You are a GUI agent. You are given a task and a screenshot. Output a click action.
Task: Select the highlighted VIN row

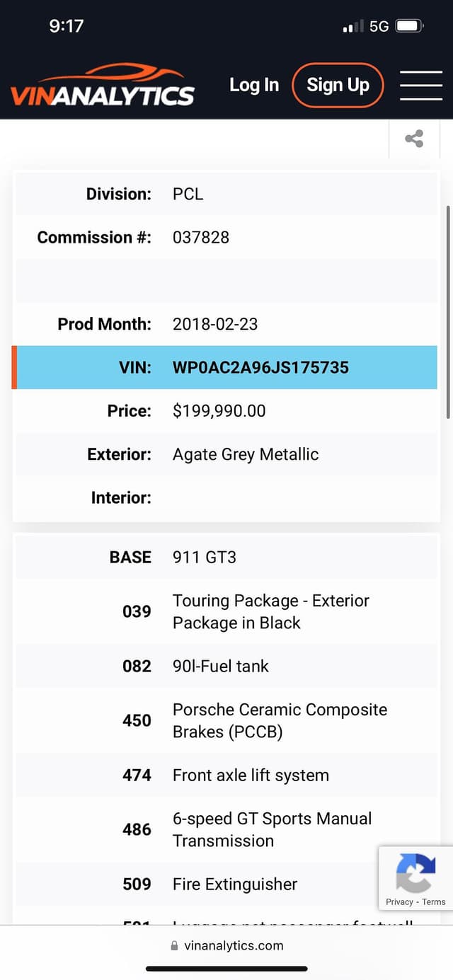226,367
